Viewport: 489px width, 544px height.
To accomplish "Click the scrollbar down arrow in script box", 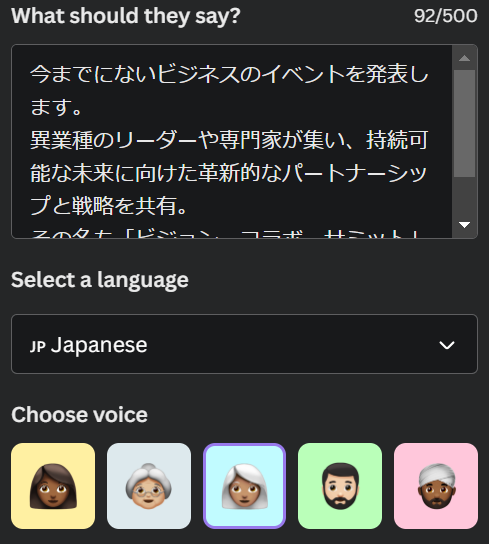I will point(464,224).
